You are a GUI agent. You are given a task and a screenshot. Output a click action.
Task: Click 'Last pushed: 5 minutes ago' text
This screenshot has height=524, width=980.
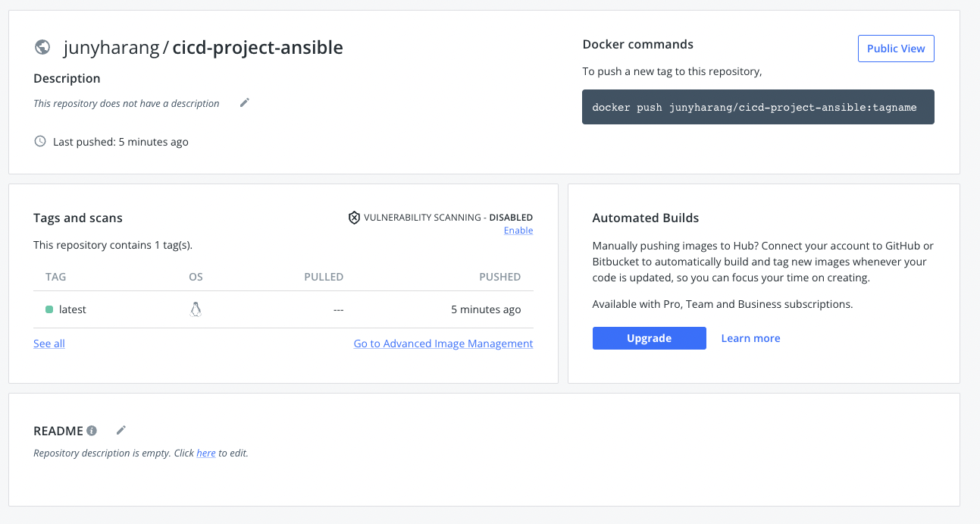tap(121, 142)
